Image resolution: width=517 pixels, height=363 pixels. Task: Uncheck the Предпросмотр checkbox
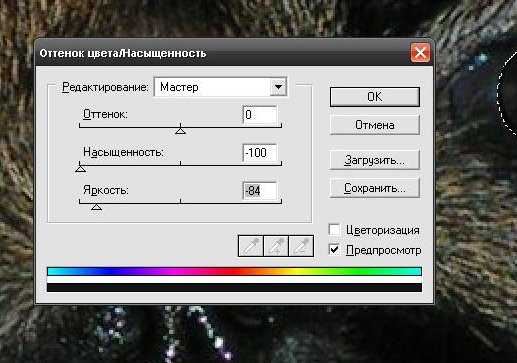(334, 250)
